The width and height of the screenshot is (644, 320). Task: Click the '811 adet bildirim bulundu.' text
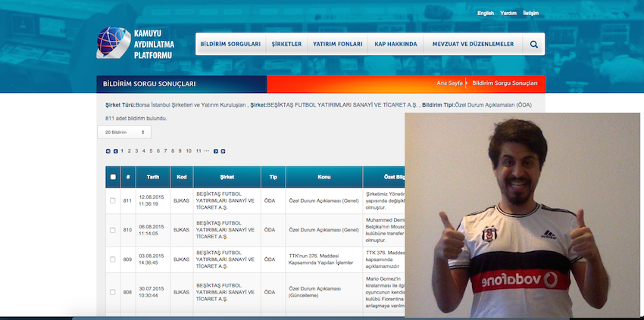[136, 119]
